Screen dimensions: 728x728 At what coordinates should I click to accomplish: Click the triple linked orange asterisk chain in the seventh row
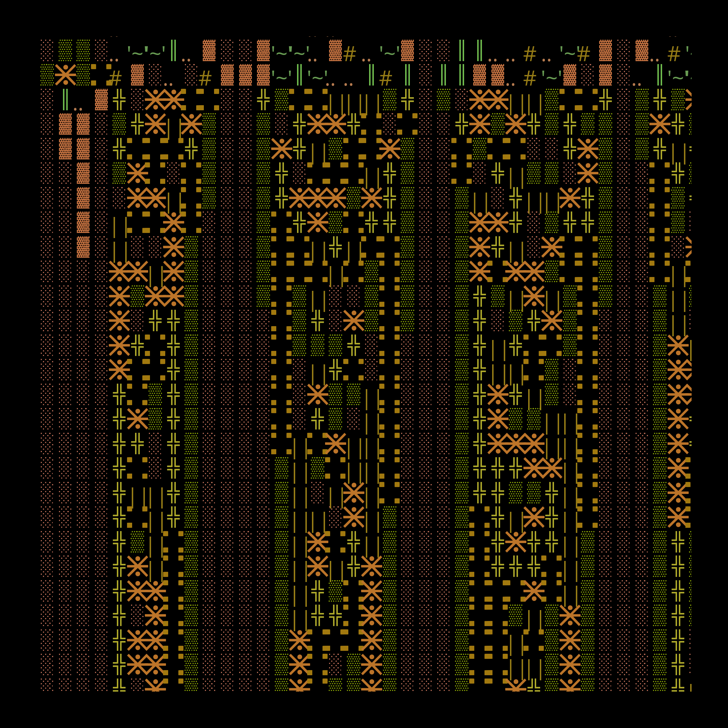coord(318,197)
